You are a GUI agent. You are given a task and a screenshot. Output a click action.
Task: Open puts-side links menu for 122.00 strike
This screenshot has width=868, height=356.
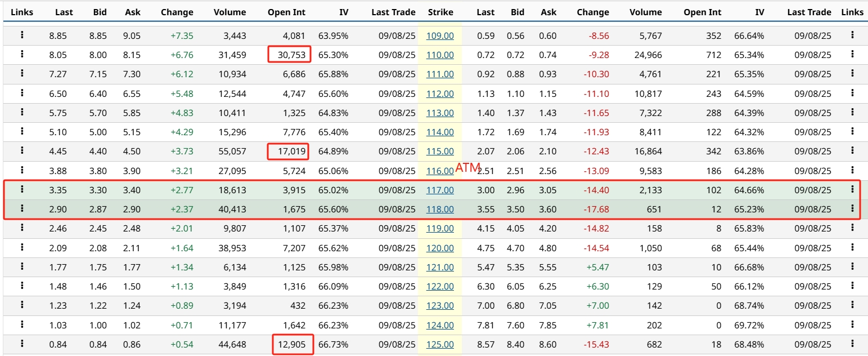coord(852,286)
